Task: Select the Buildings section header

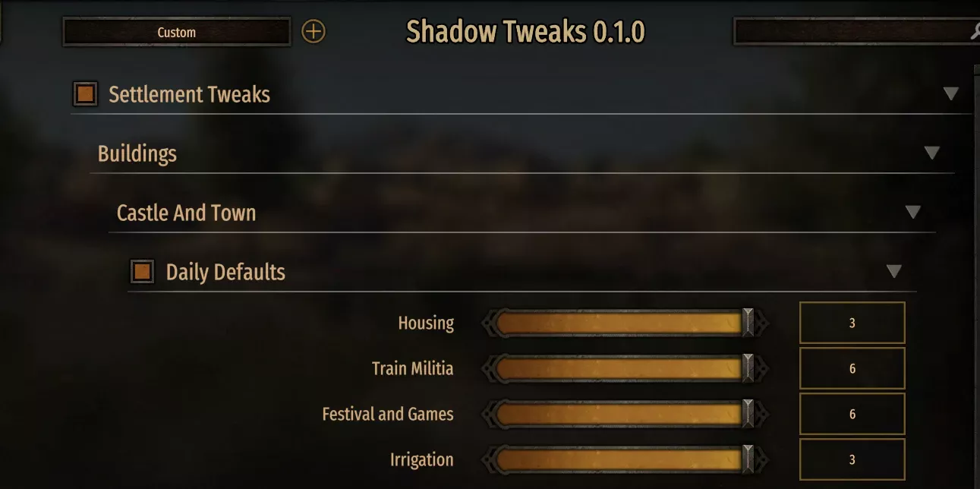Action: pyautogui.click(x=137, y=153)
